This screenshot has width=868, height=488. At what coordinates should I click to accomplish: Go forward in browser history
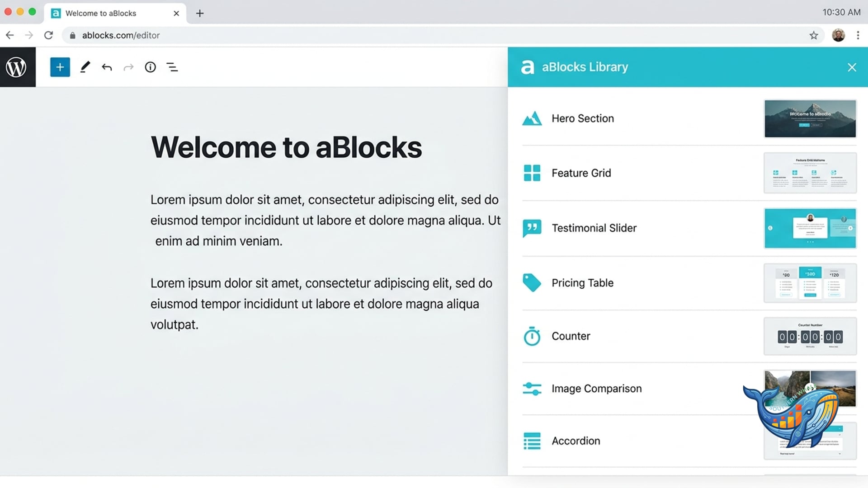click(x=29, y=35)
